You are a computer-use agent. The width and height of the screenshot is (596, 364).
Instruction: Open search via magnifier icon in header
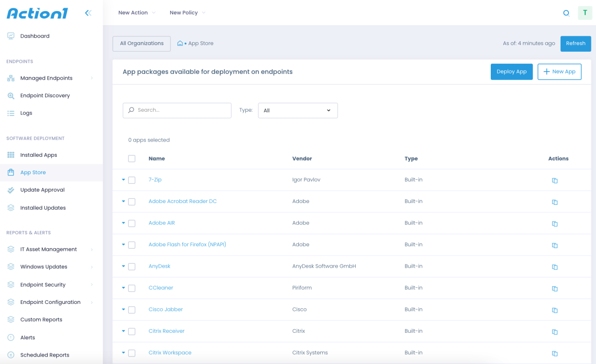click(x=566, y=13)
